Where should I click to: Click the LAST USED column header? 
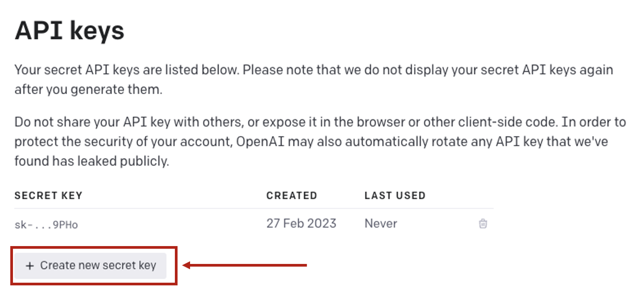395,195
